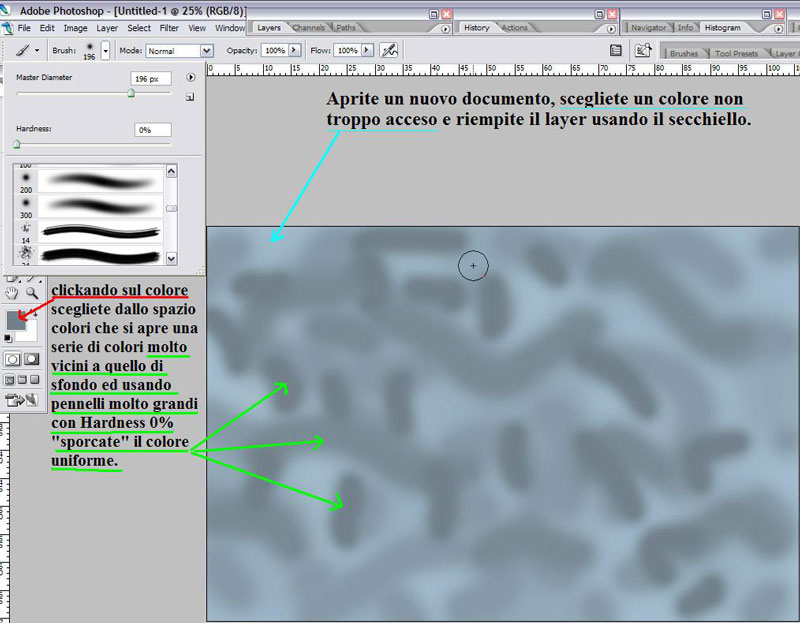Swap foreground and background colors

pos(35,314)
